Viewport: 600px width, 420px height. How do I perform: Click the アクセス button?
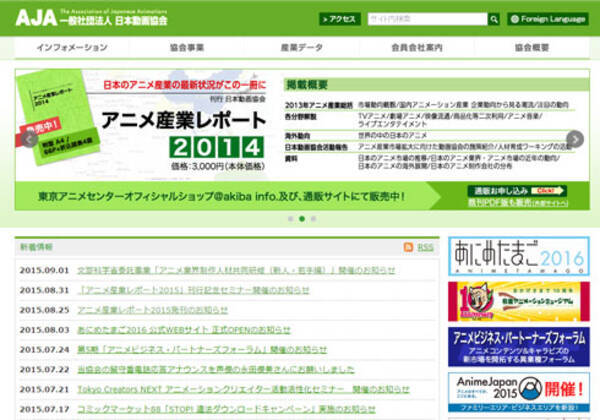coord(339,18)
